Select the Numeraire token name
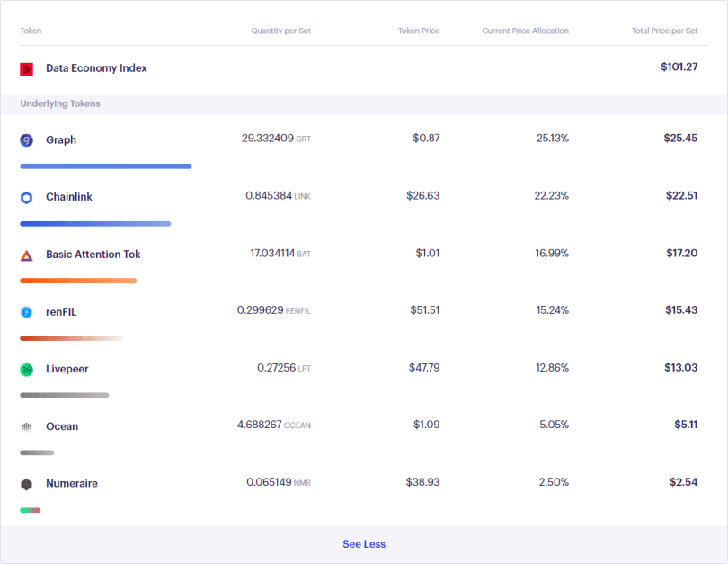The image size is (728, 564). point(72,484)
